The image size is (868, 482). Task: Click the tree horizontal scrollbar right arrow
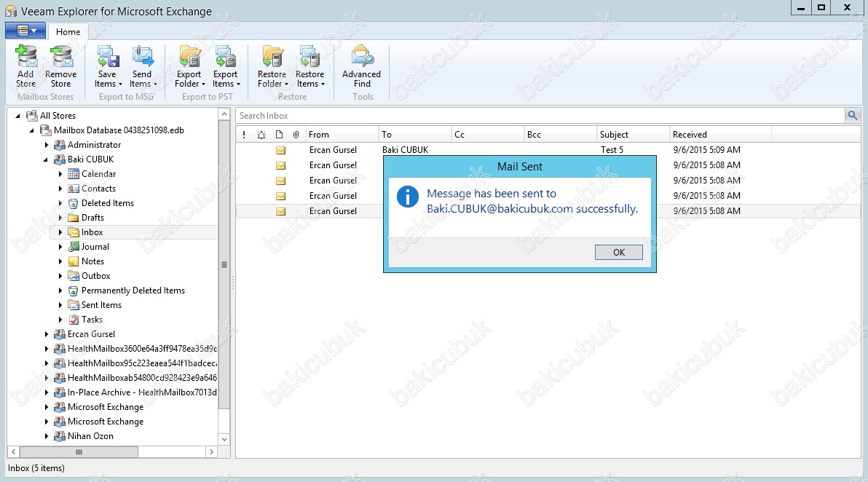211,452
